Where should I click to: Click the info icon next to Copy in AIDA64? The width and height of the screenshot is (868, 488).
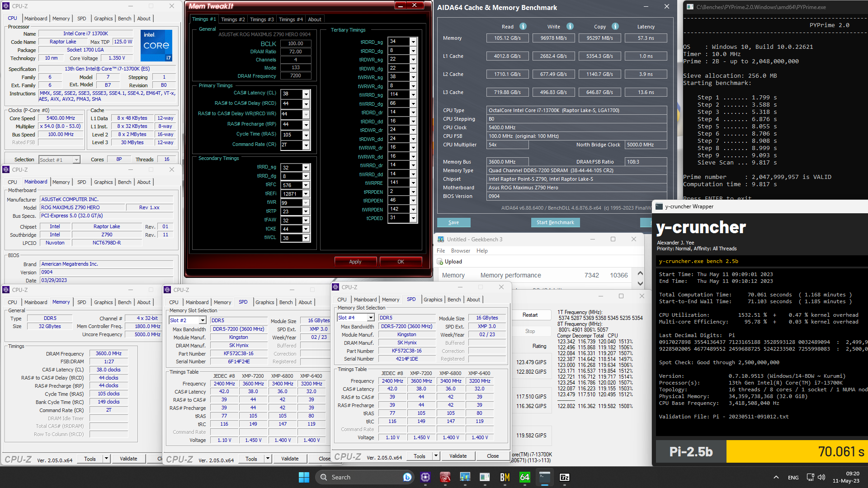tap(615, 26)
